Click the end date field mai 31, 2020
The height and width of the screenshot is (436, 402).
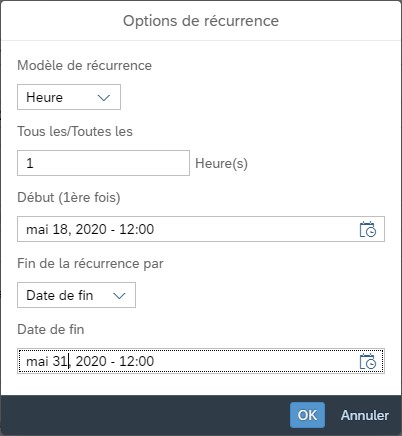(x=201, y=361)
